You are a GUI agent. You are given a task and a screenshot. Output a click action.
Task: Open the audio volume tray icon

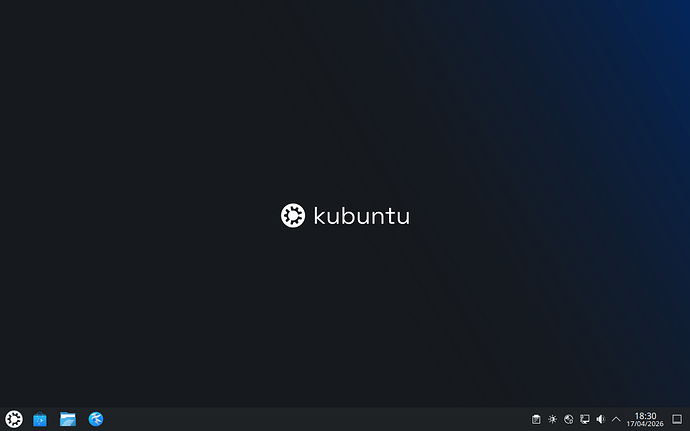pos(600,419)
